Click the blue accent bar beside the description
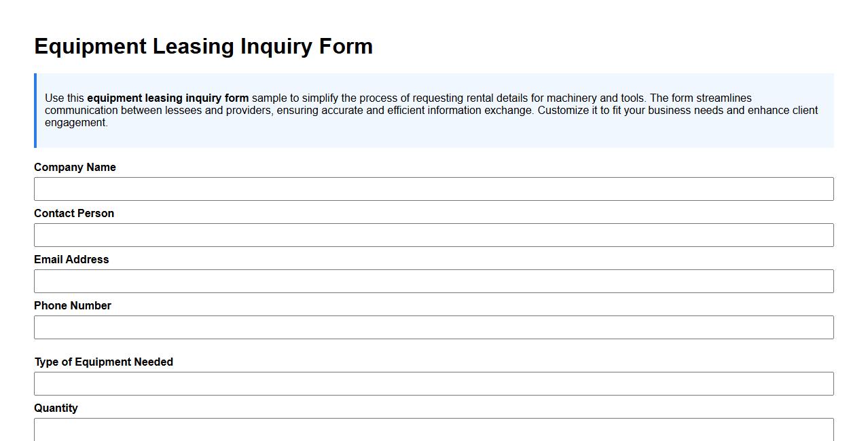 coord(35,109)
